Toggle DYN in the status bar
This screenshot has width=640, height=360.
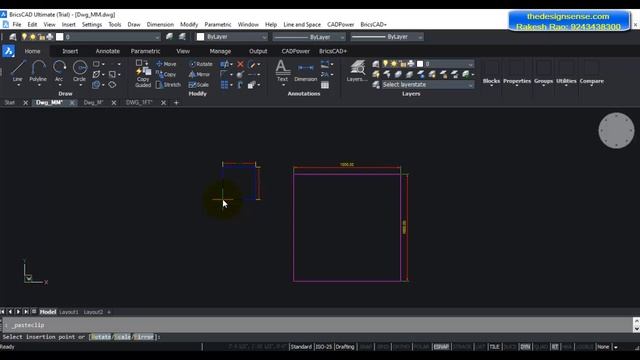coord(525,347)
